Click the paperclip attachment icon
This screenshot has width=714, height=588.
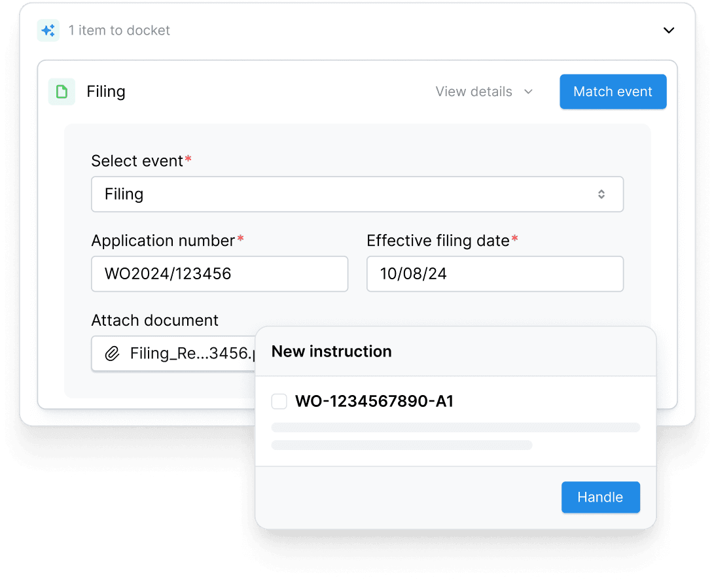113,354
